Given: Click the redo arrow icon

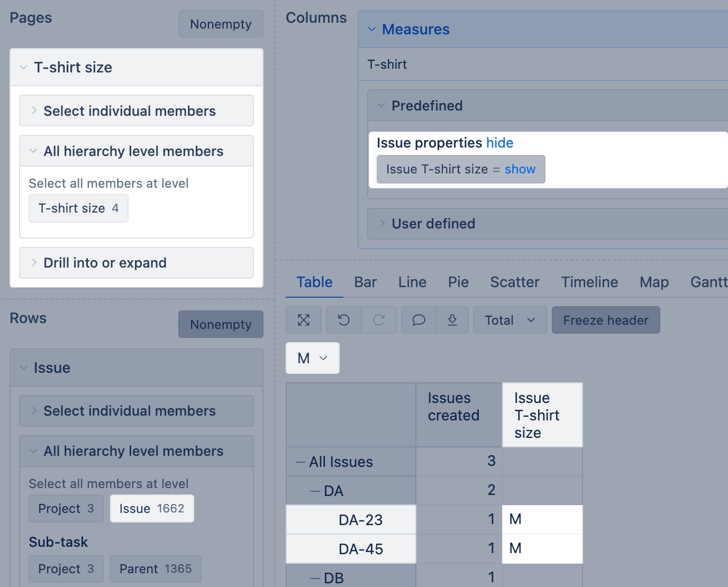Looking at the screenshot, I should pyautogui.click(x=379, y=320).
